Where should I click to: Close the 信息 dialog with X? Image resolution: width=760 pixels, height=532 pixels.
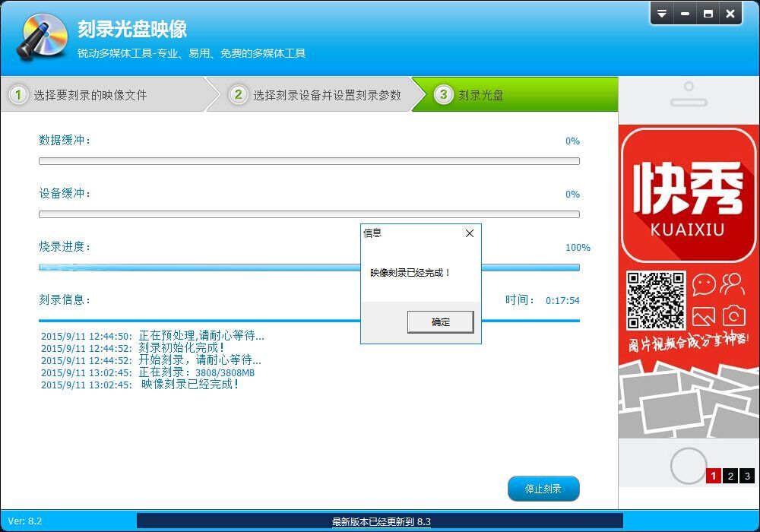tap(470, 233)
